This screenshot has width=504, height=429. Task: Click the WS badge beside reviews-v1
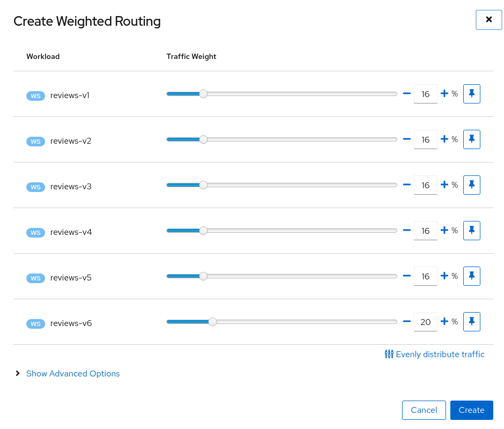[x=35, y=95]
